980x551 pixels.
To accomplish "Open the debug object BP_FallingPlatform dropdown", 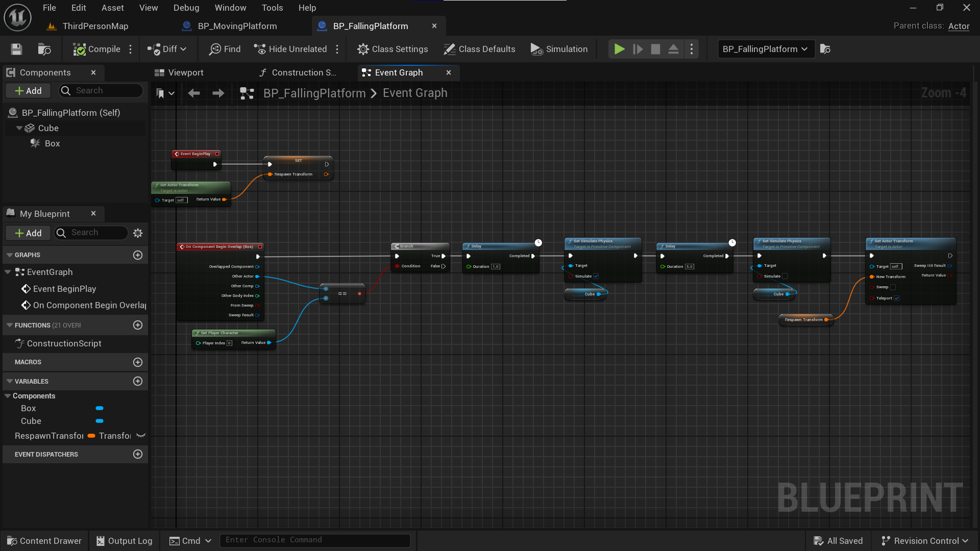I will (x=765, y=49).
